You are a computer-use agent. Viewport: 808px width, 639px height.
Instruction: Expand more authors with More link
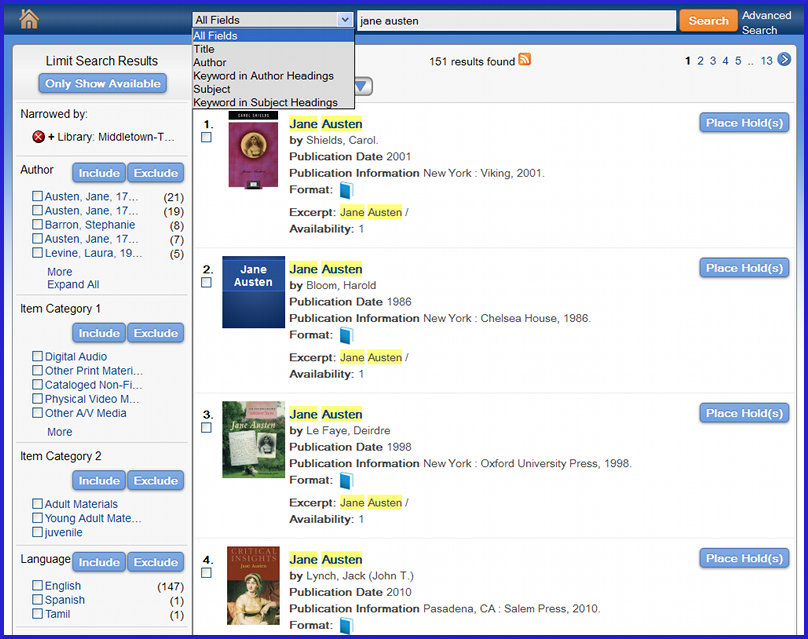(x=60, y=272)
